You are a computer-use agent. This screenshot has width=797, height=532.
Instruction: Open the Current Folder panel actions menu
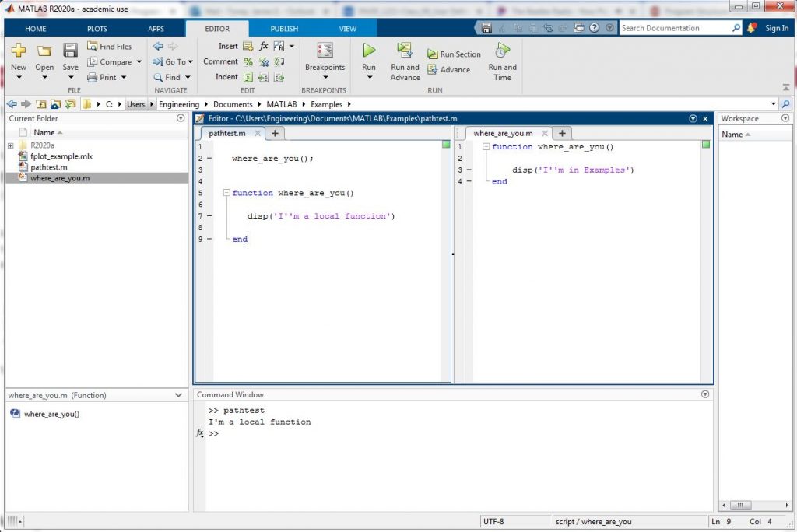pos(181,118)
